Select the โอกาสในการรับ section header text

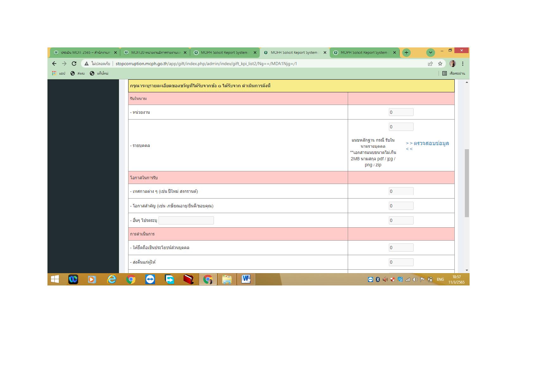144,178
